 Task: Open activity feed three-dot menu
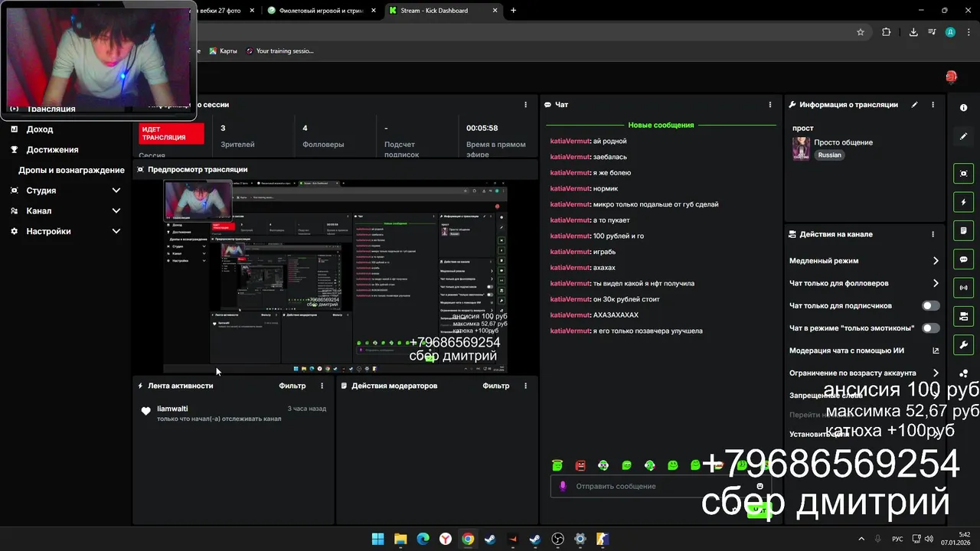click(322, 386)
